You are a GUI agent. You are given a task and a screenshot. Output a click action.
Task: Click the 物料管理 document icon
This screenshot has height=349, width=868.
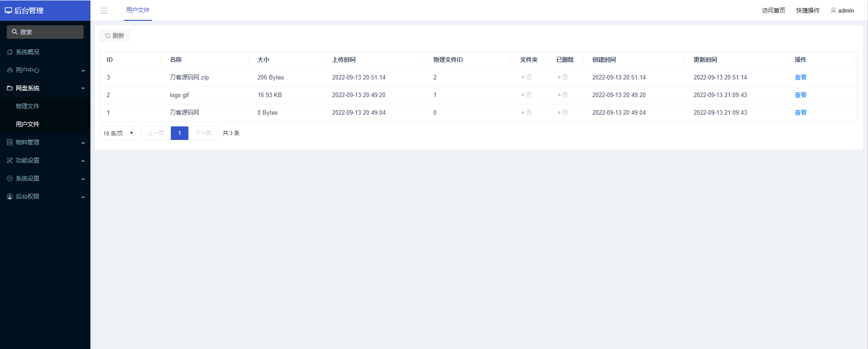[10, 143]
